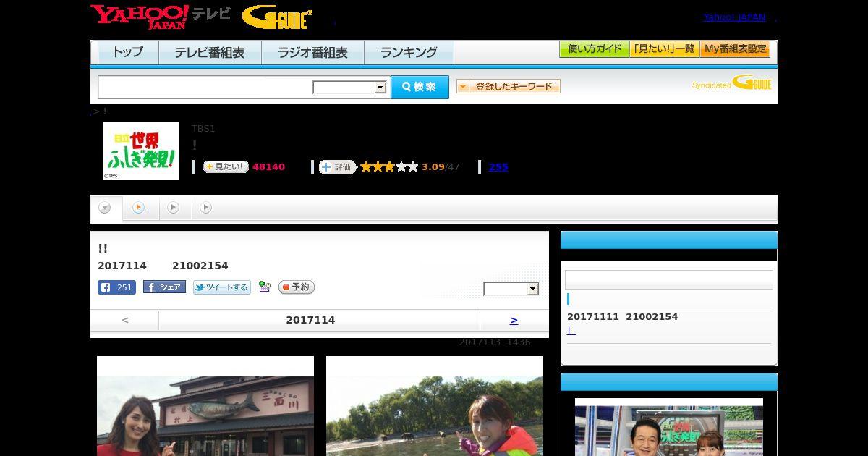Switch to ラジオ番組表 tab
The width and height of the screenshot is (868, 456).
coord(312,52)
